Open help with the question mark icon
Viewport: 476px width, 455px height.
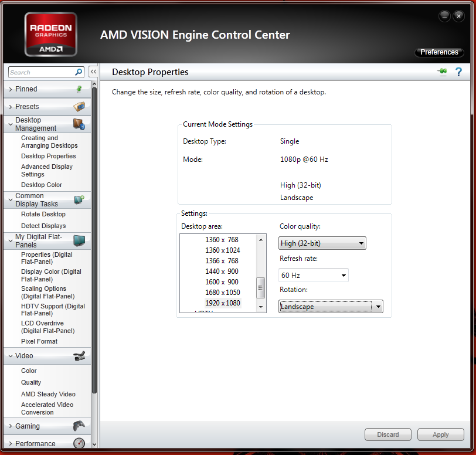coord(458,72)
